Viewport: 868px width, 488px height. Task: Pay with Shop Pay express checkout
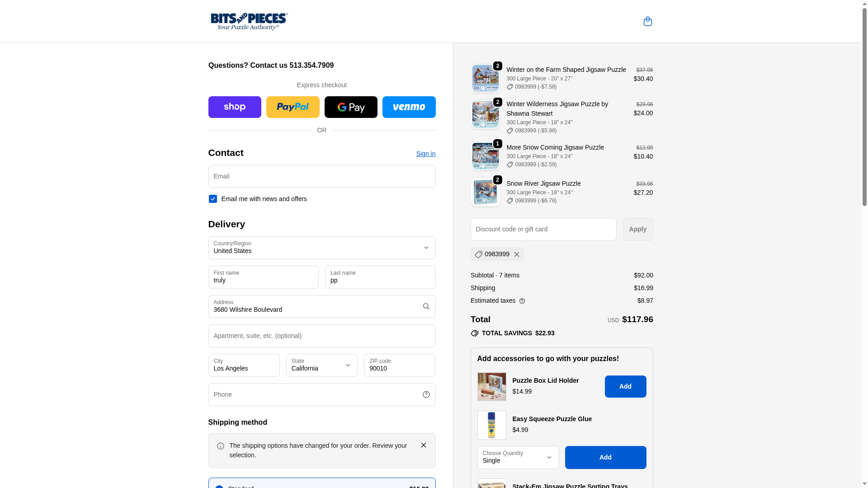coord(235,107)
